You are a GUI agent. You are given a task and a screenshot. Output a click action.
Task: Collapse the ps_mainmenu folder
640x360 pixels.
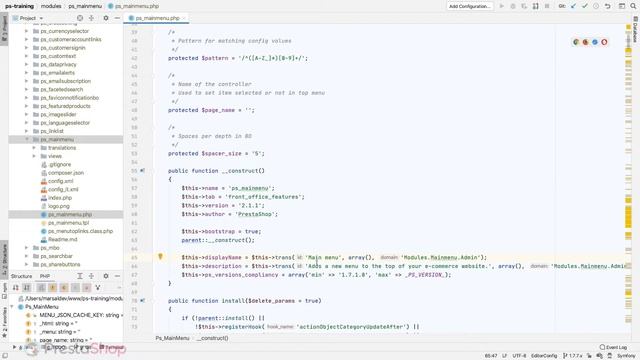pyautogui.click(x=27, y=139)
